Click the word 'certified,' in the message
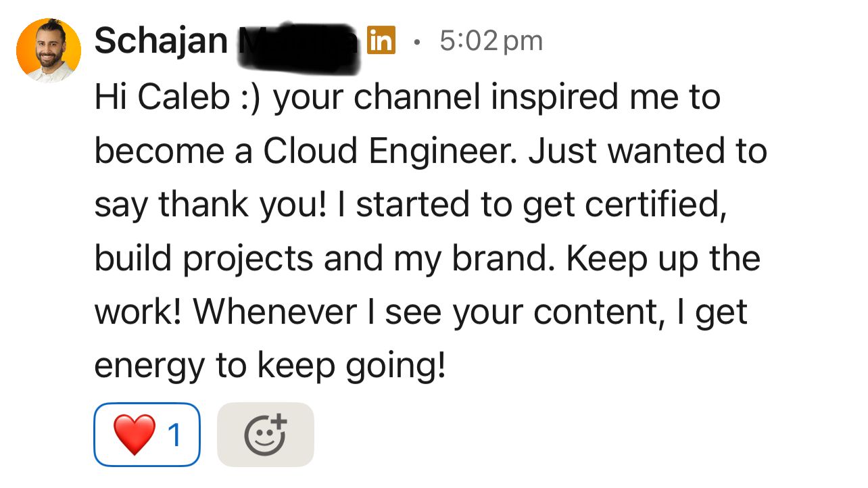Image resolution: width=868 pixels, height=488 pixels. tap(656, 205)
